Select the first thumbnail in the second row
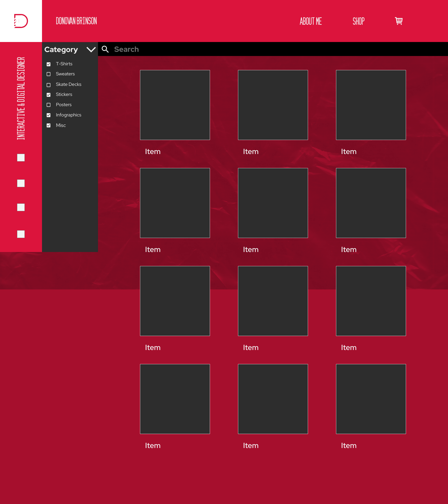 [x=175, y=203]
